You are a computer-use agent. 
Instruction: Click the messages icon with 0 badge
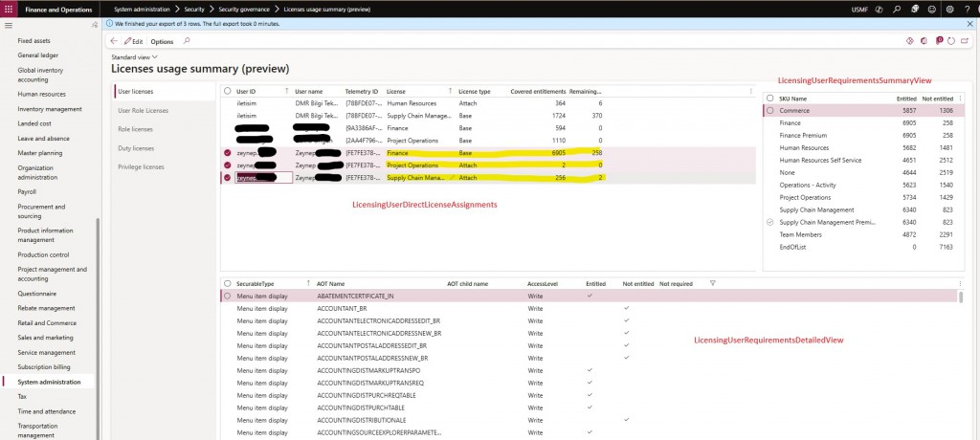click(x=939, y=40)
